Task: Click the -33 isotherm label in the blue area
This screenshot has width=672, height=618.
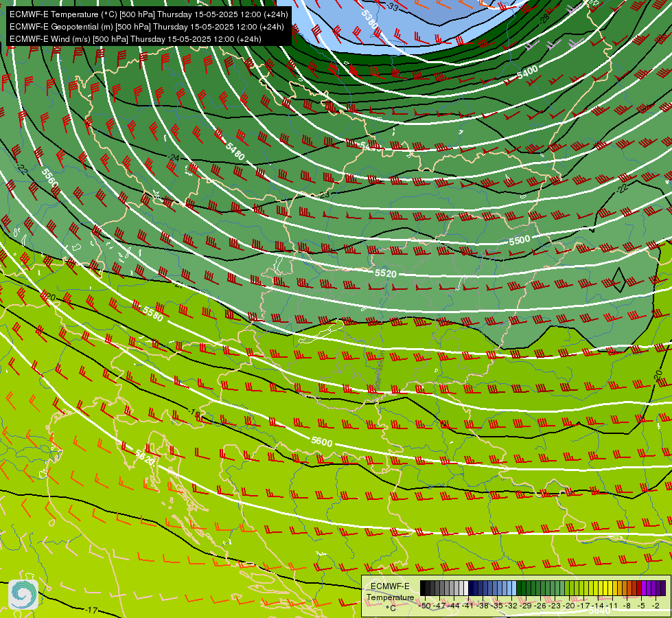Action: click(392, 7)
